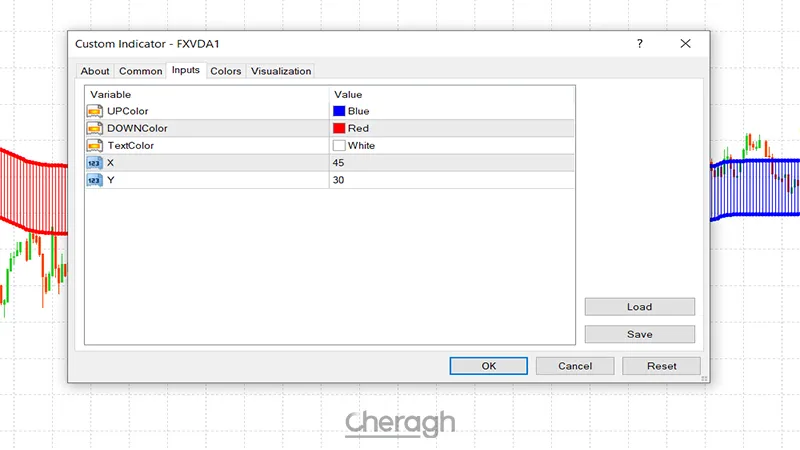800x450 pixels.
Task: Select the blue UPColor swatch
Action: click(339, 111)
